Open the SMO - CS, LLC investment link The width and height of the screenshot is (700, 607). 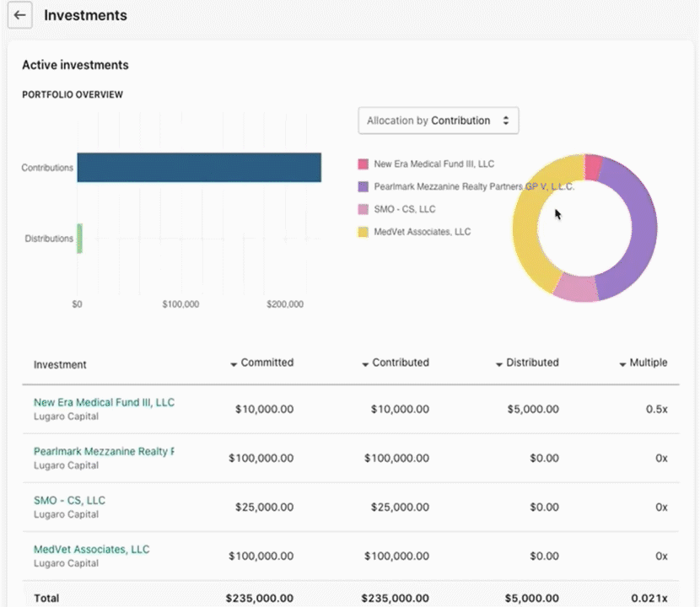(x=69, y=500)
